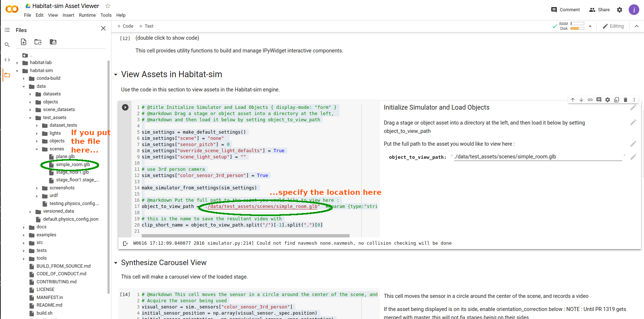
Task: Collapse the data folder
Action: [24, 86]
